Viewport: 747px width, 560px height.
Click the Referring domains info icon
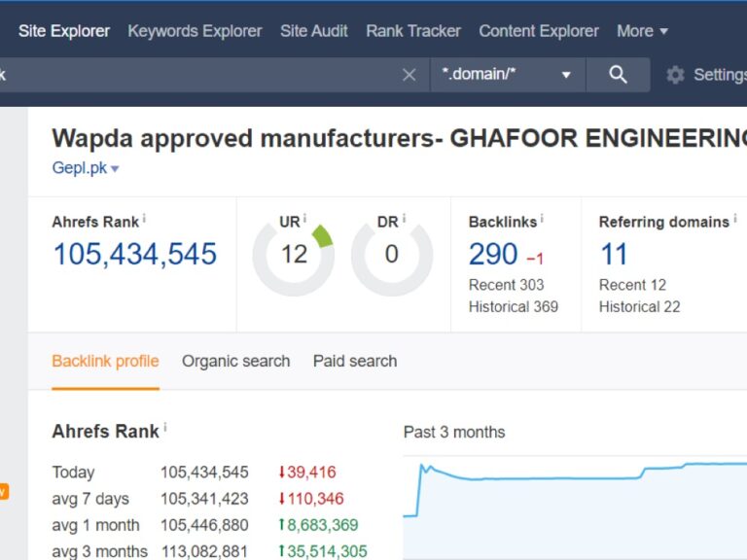click(x=735, y=219)
